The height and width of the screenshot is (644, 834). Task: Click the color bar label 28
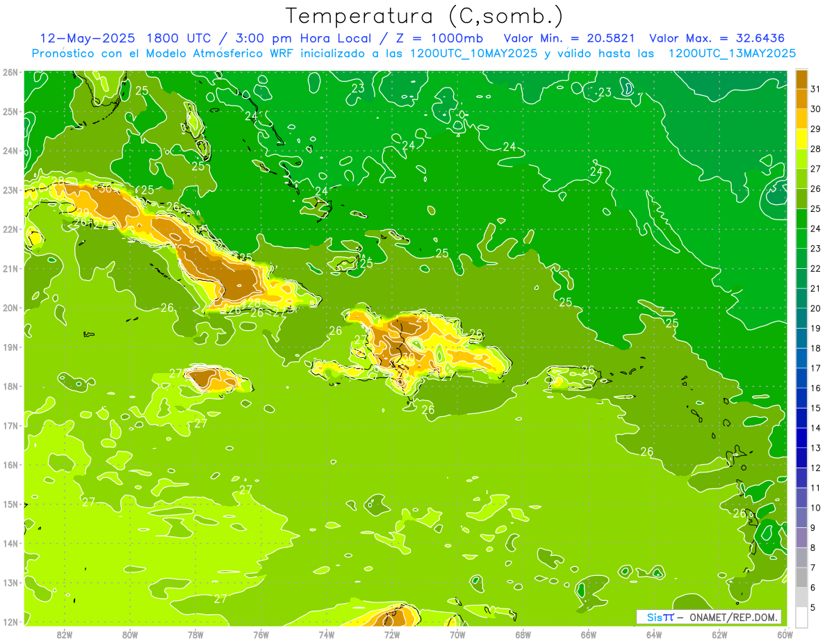pyautogui.click(x=815, y=149)
